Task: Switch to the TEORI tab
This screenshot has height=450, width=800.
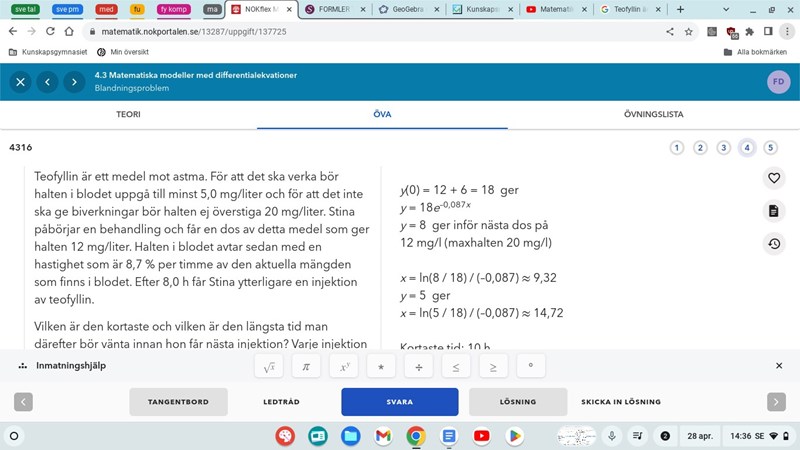Action: pyautogui.click(x=128, y=115)
